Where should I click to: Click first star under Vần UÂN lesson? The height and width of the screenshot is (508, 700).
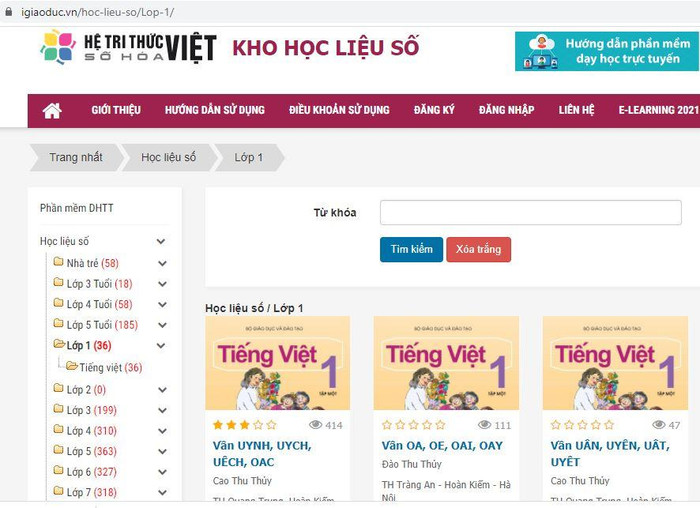pos(555,425)
